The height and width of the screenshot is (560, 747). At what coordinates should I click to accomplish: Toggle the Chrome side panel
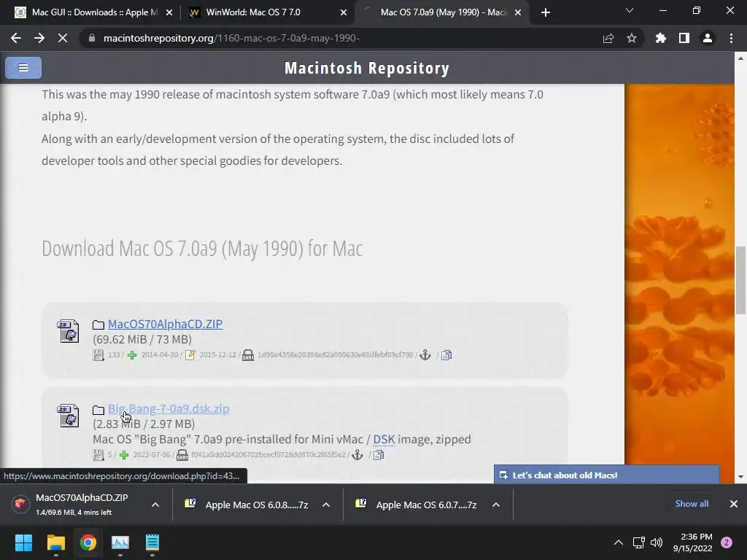coord(684,38)
